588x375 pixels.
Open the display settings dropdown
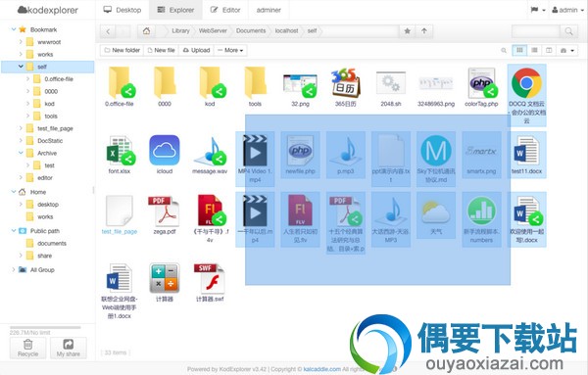[x=567, y=50]
